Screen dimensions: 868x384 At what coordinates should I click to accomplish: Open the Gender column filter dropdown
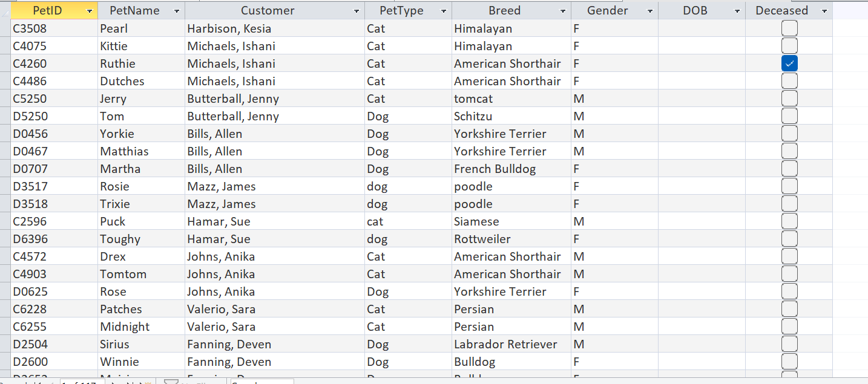point(651,10)
